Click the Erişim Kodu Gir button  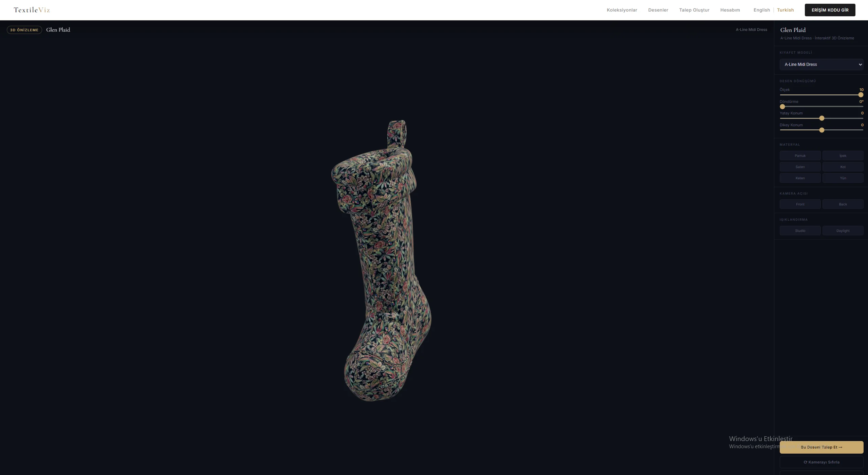830,10
